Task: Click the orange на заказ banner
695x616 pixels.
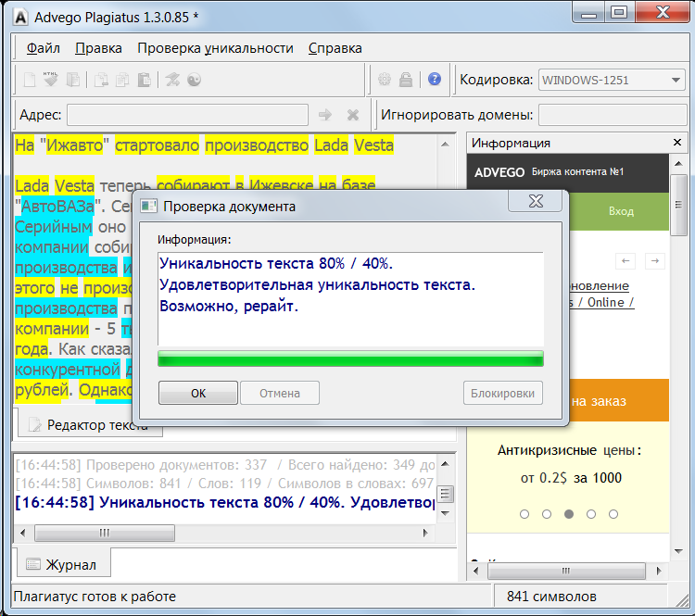Action: click(x=619, y=400)
